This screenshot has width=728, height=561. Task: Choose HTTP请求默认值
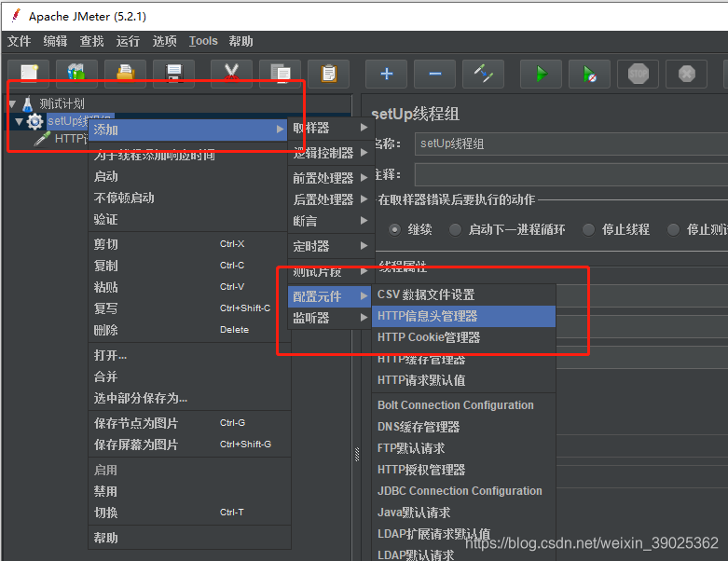coord(463,380)
